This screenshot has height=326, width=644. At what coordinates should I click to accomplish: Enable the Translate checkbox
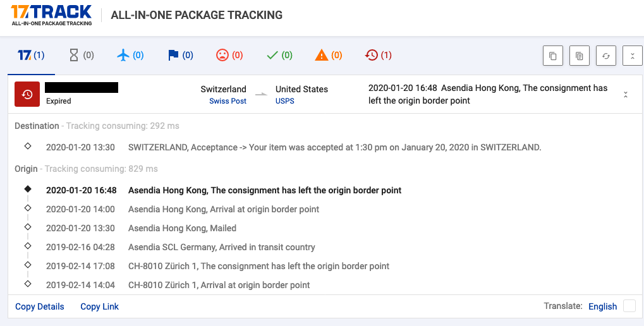pos(629,306)
